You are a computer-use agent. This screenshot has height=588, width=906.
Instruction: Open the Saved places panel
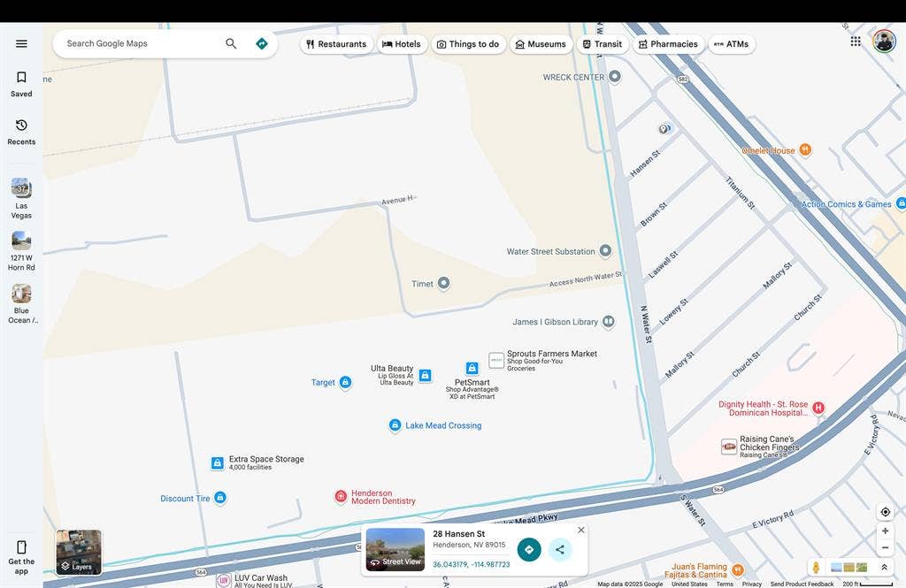coord(21,84)
